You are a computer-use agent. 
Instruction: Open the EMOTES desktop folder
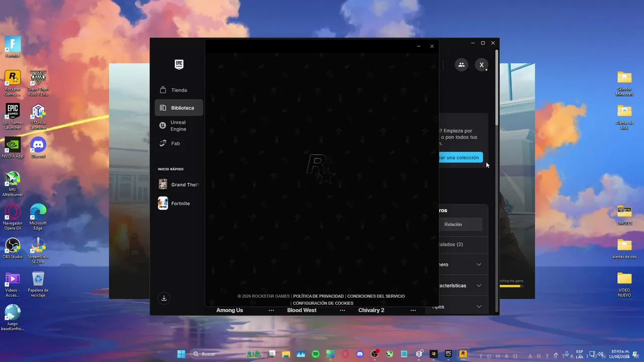[624, 215]
